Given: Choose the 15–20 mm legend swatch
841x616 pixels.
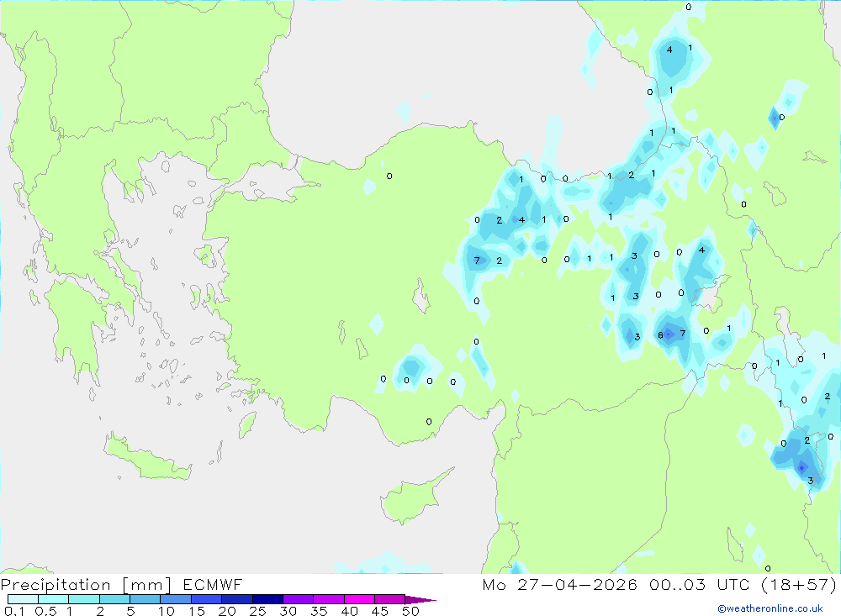Looking at the screenshot, I should (207, 599).
